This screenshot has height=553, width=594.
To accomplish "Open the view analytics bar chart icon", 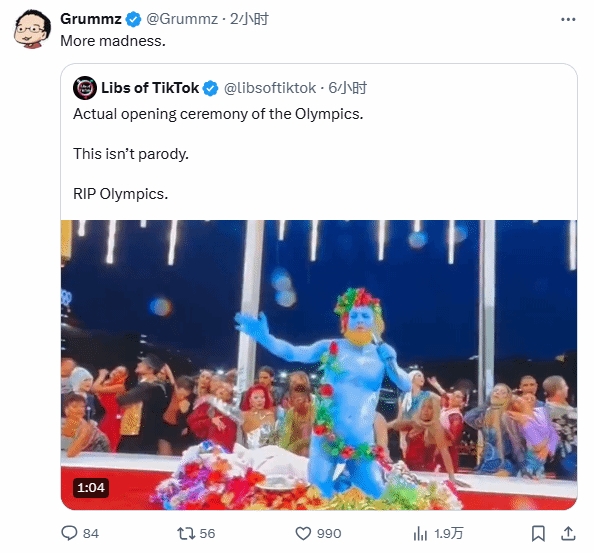I will [x=420, y=534].
